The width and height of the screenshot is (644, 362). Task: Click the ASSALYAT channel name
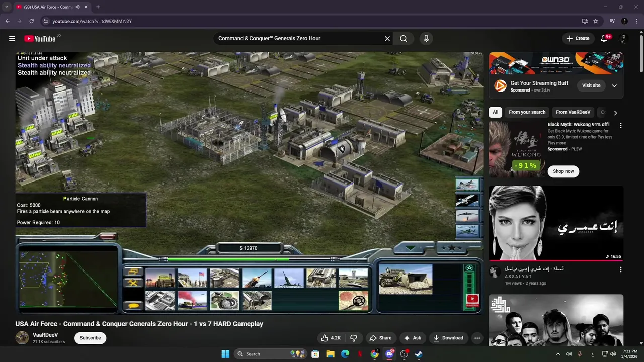518,277
